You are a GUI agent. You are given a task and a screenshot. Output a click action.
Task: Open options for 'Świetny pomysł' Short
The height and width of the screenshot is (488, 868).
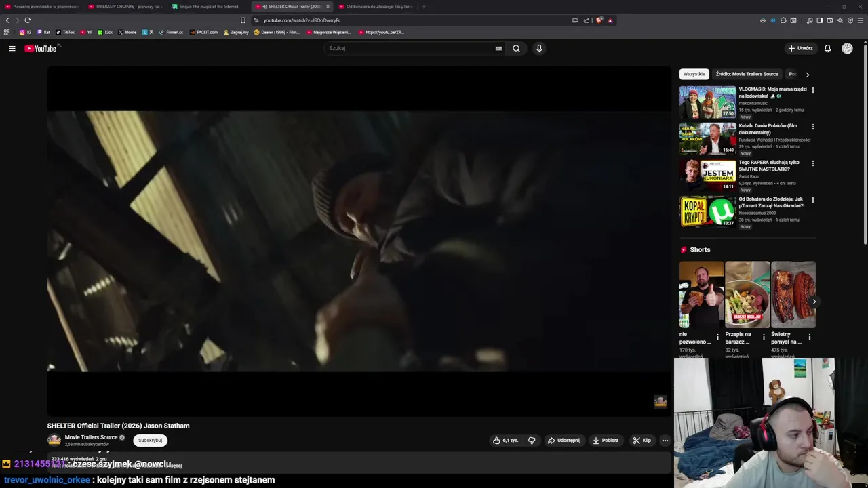pos(809,337)
